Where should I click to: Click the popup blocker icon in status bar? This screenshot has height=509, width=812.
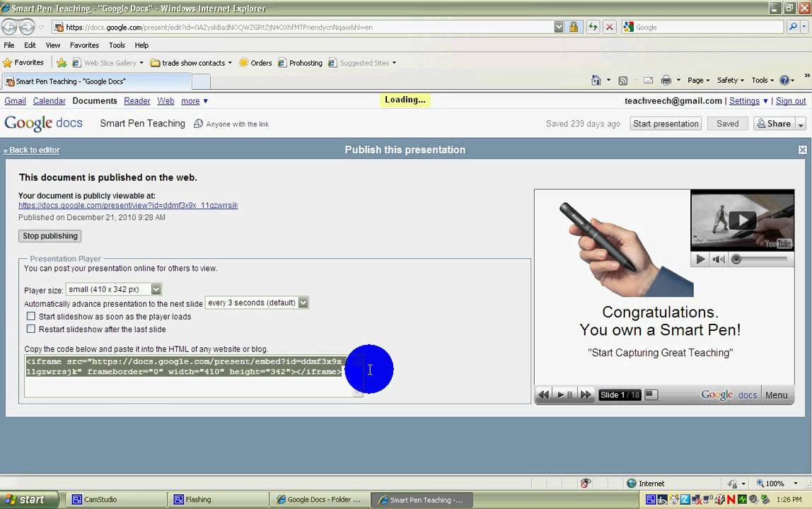(x=585, y=483)
